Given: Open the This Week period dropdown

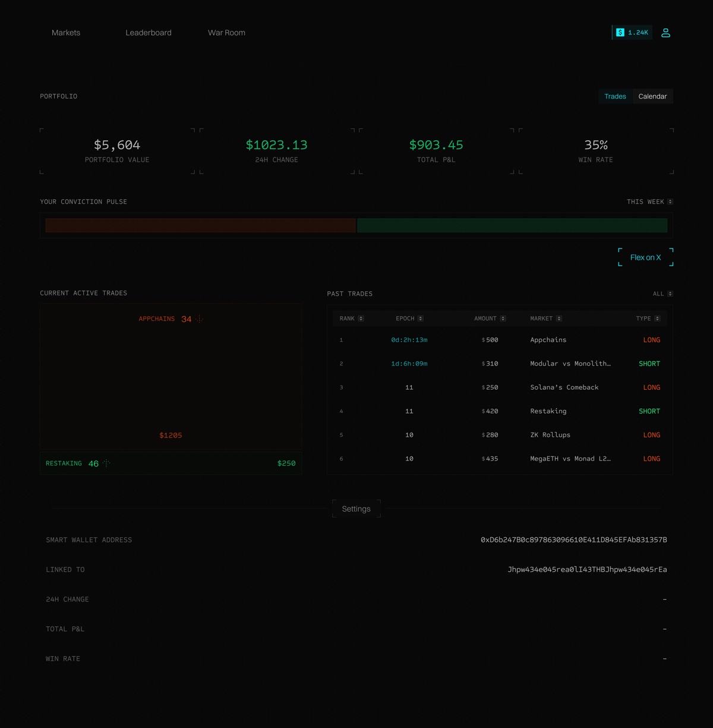Looking at the screenshot, I should click(650, 202).
